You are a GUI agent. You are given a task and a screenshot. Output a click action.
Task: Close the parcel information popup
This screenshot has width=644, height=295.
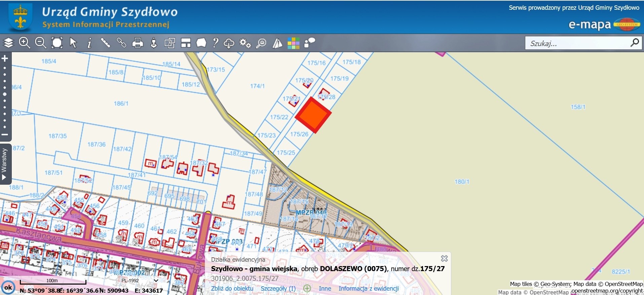click(444, 258)
